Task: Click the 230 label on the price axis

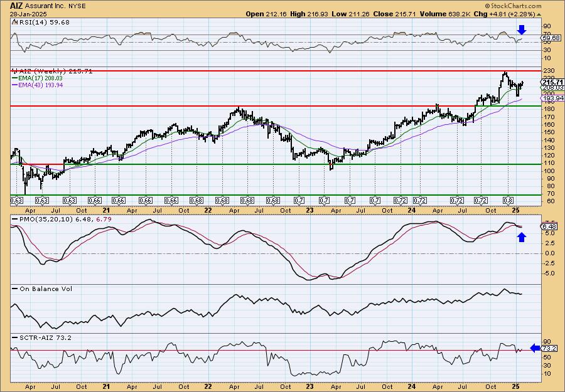Action: 549,71
